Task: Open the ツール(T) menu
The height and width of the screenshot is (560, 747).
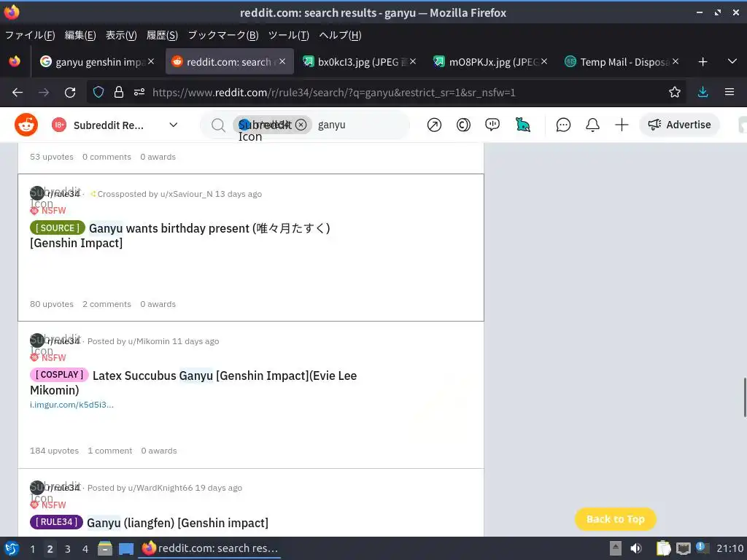Action: 289,35
